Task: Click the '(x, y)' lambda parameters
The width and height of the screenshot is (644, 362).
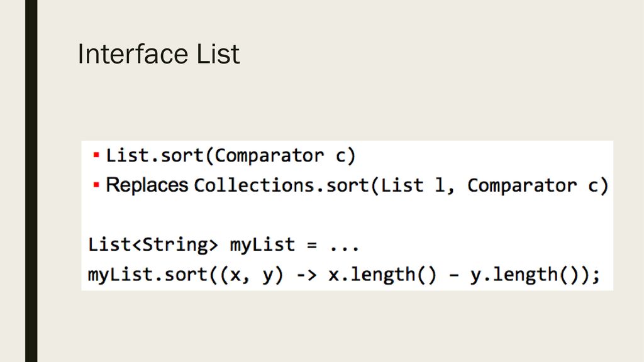Action: click(x=252, y=275)
